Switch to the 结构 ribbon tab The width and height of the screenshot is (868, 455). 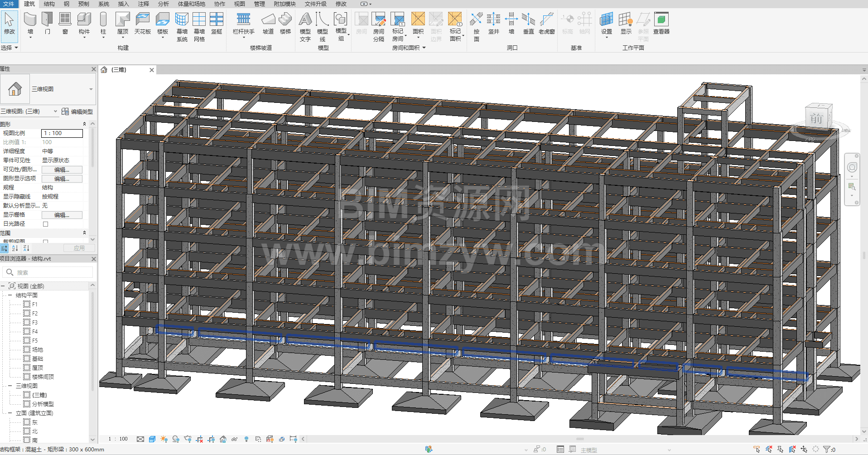[x=49, y=4]
